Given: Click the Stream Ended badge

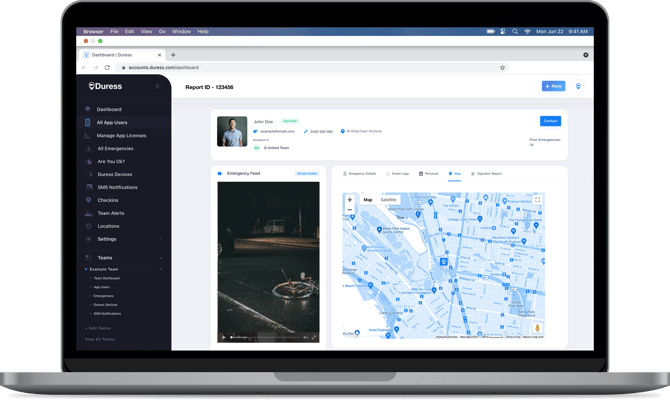Looking at the screenshot, I should 307,174.
